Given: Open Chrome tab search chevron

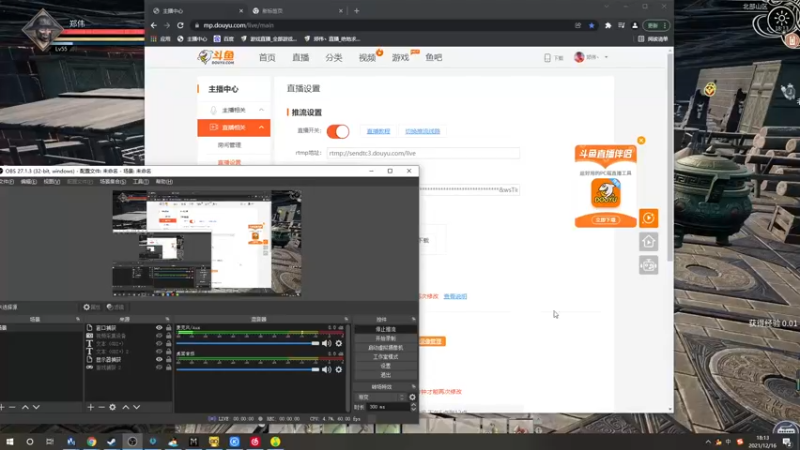Looking at the screenshot, I should point(606,7).
